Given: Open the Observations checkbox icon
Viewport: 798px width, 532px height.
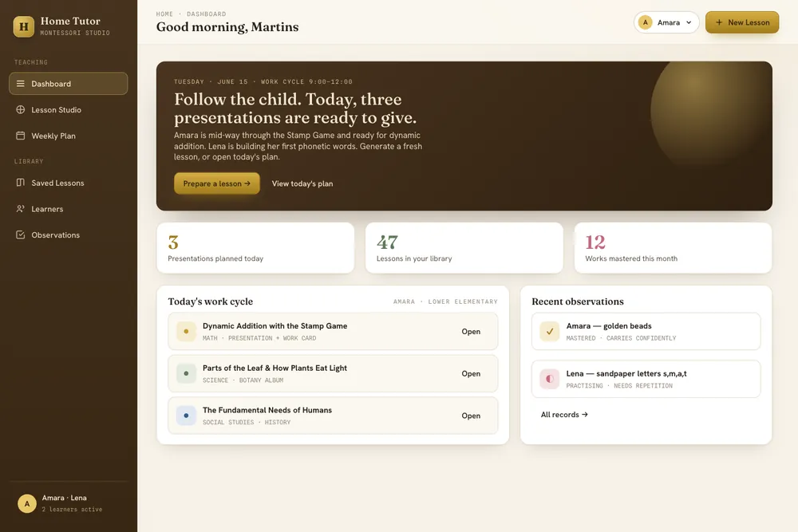Looking at the screenshot, I should (x=21, y=234).
